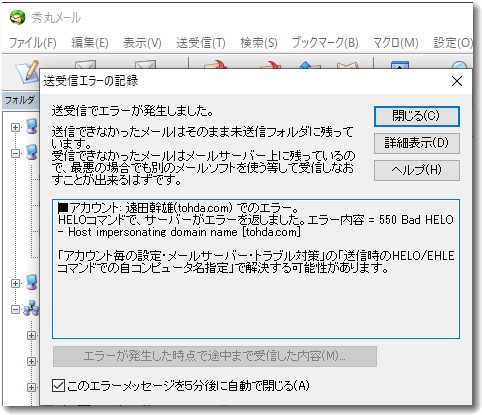Open the マクロ(M) menu
Viewport: 482px width, 415px height.
396,43
